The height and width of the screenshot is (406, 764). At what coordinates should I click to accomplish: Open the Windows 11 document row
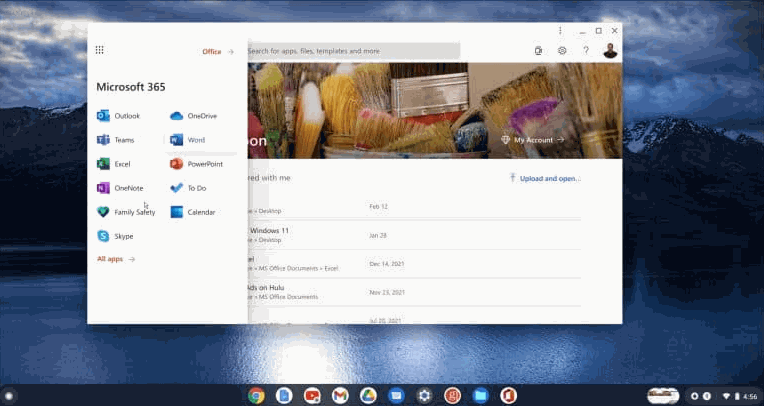(x=414, y=235)
